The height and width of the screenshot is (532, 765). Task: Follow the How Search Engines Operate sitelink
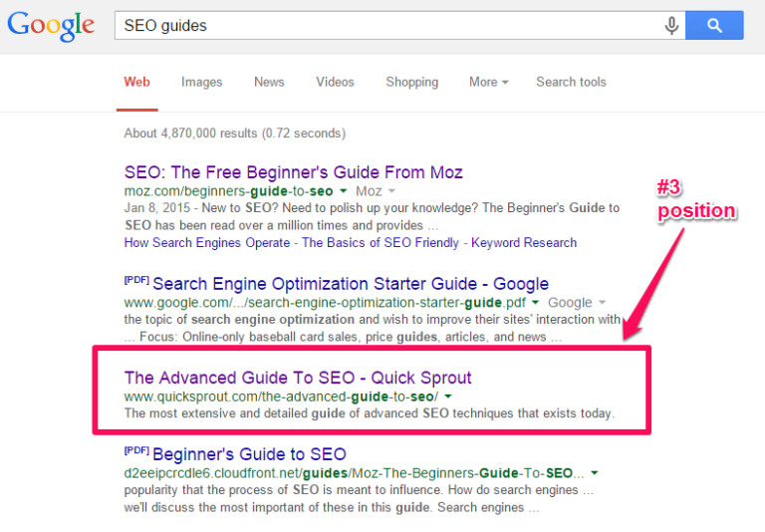click(209, 242)
